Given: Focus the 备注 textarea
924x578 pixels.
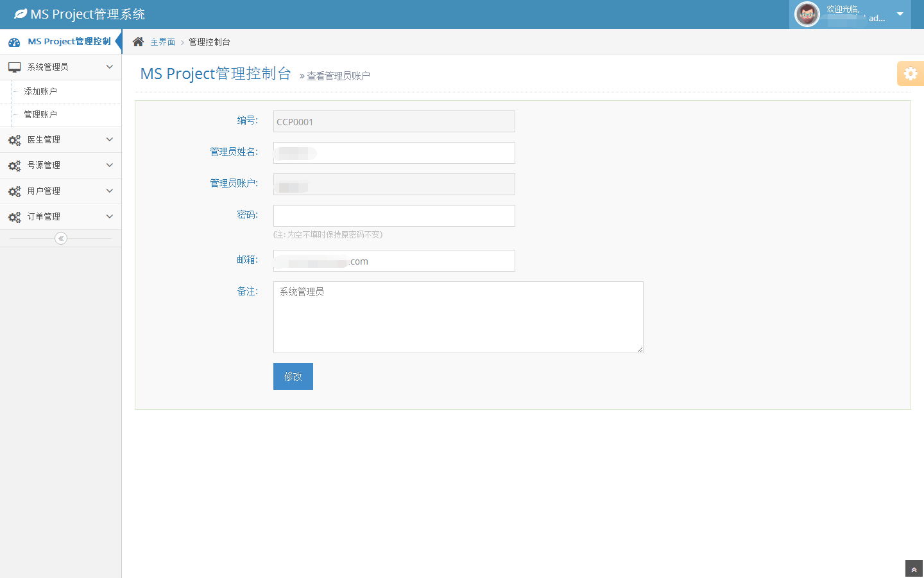Looking at the screenshot, I should pos(458,317).
